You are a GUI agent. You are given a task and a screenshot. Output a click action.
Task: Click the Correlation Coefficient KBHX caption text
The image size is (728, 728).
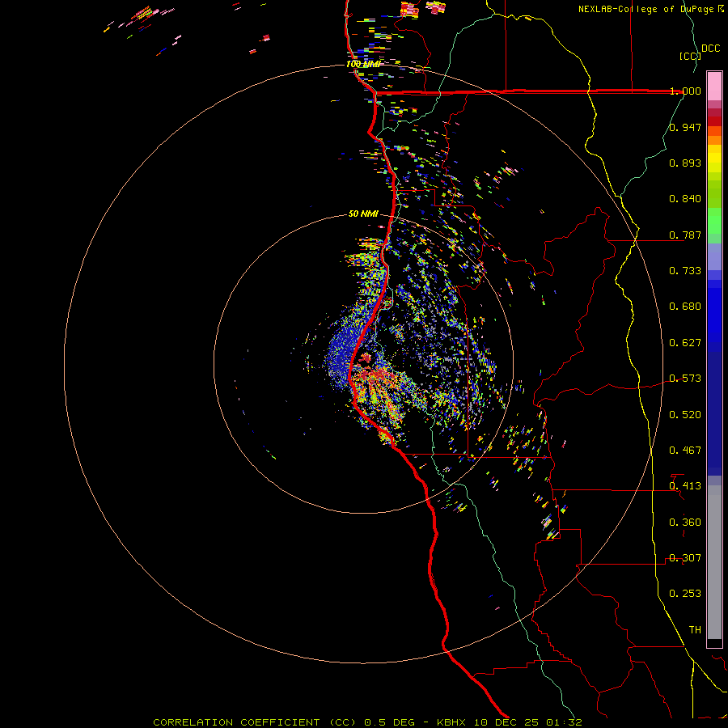pos(367,722)
